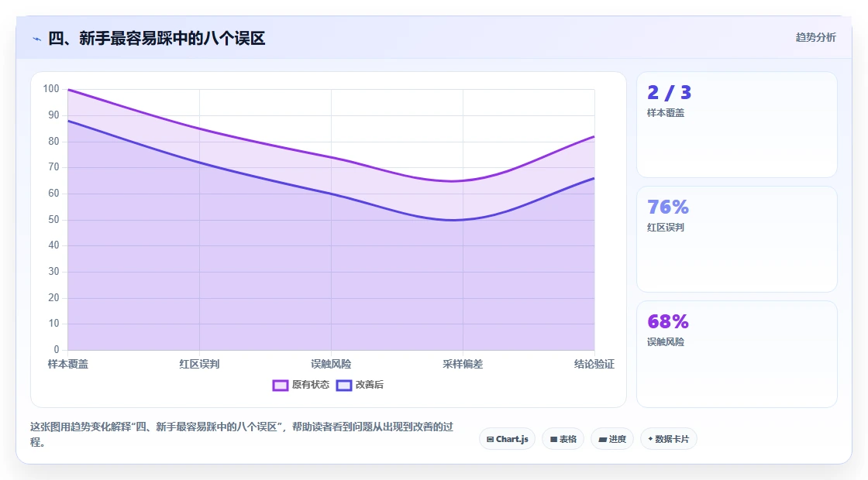
Task: Select the 数据卡片 tag button
Action: pyautogui.click(x=668, y=439)
